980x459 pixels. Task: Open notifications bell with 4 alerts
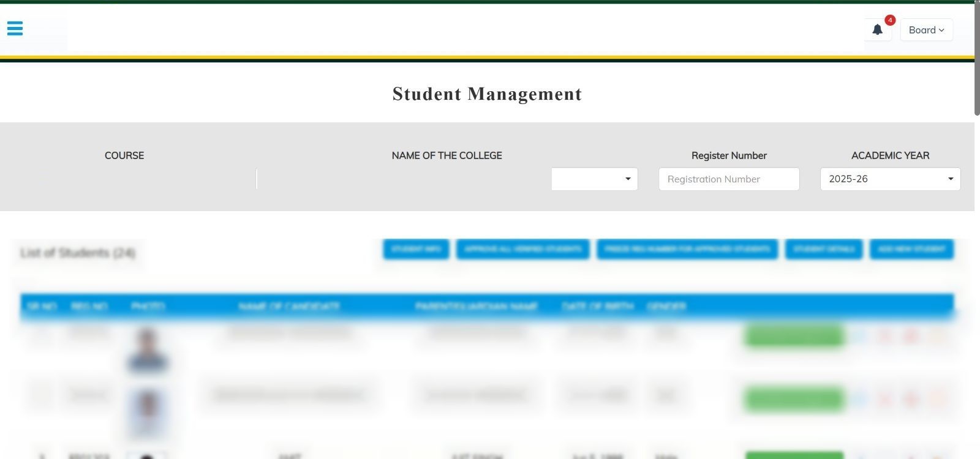coord(878,29)
